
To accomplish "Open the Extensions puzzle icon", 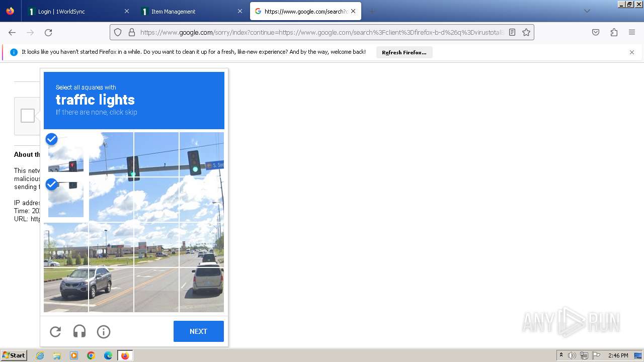I will (x=614, y=32).
